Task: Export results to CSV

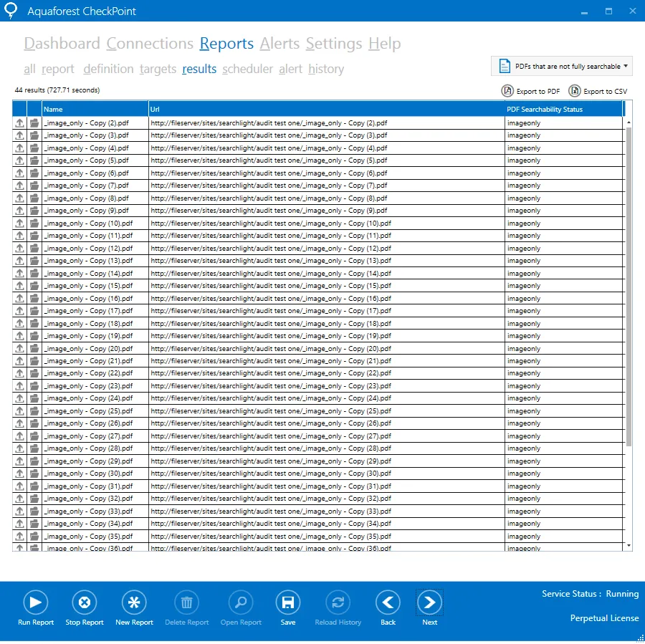Action: [x=598, y=91]
